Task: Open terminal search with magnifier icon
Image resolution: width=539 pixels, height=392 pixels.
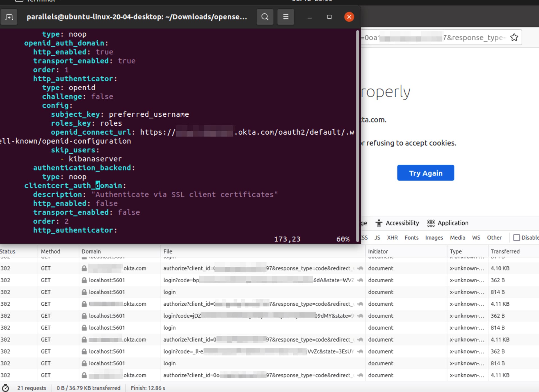Action: [x=265, y=17]
